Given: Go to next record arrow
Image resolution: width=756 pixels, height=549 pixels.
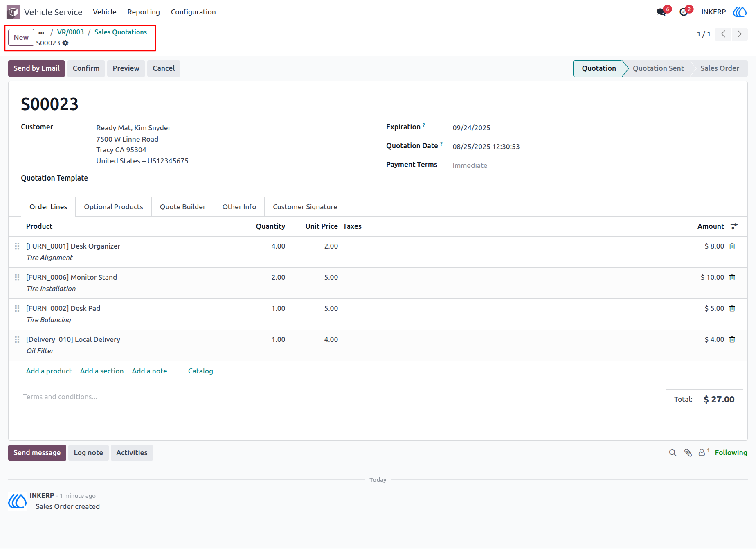Looking at the screenshot, I should coord(740,34).
